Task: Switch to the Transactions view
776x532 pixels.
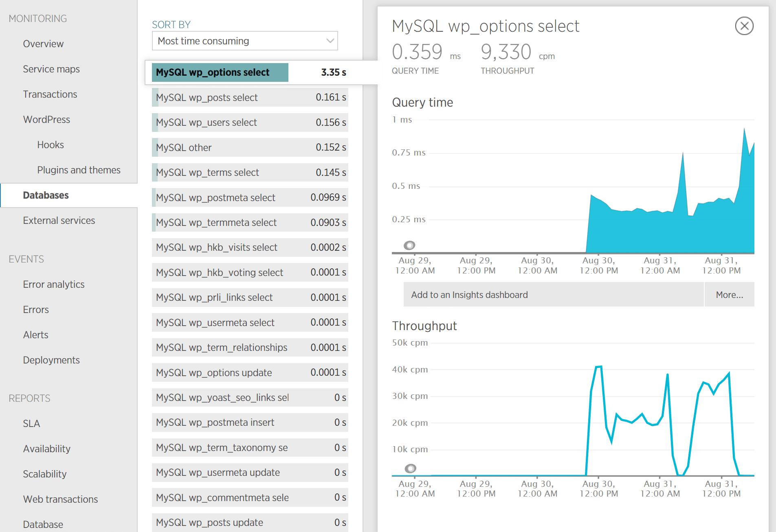Action: point(50,94)
